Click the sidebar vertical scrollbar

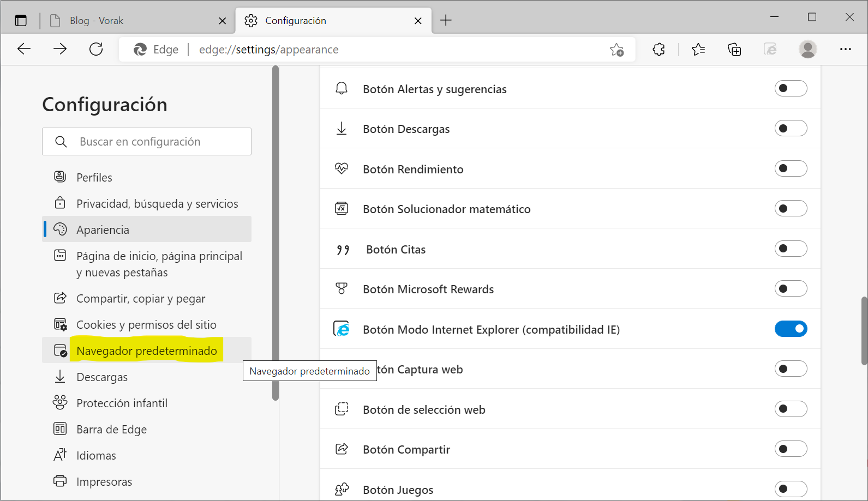[276, 233]
